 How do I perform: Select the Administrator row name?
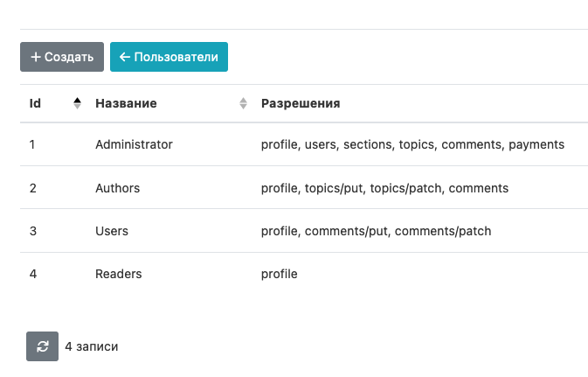(134, 144)
